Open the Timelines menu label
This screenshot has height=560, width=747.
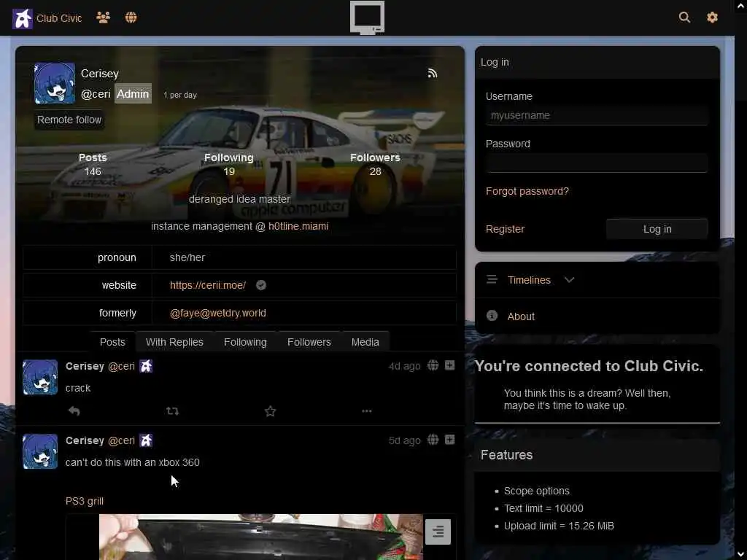coord(529,280)
